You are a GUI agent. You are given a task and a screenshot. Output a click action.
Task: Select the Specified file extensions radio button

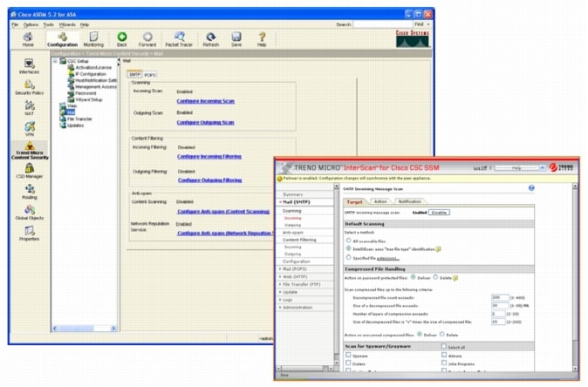click(x=348, y=257)
